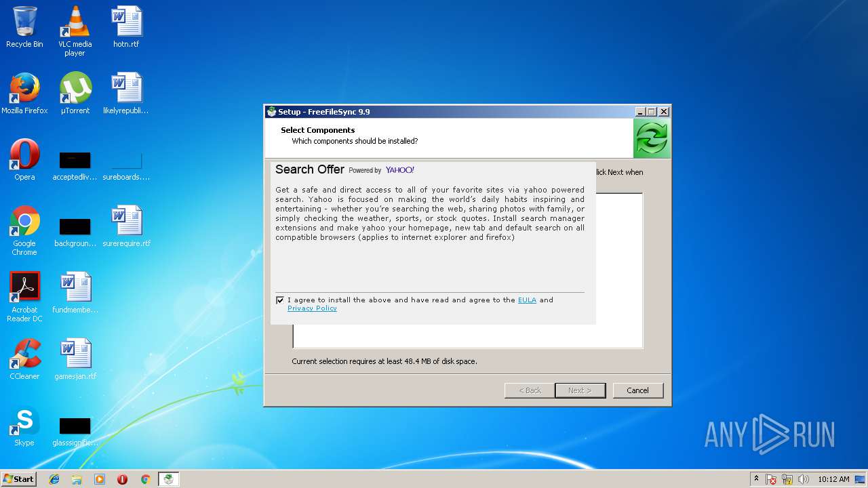The width and height of the screenshot is (868, 488).
Task: Show hidden system tray icons
Action: [x=756, y=479]
